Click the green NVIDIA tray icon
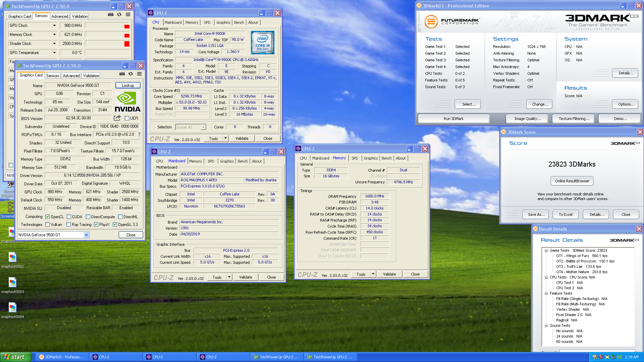 pyautogui.click(x=619, y=357)
